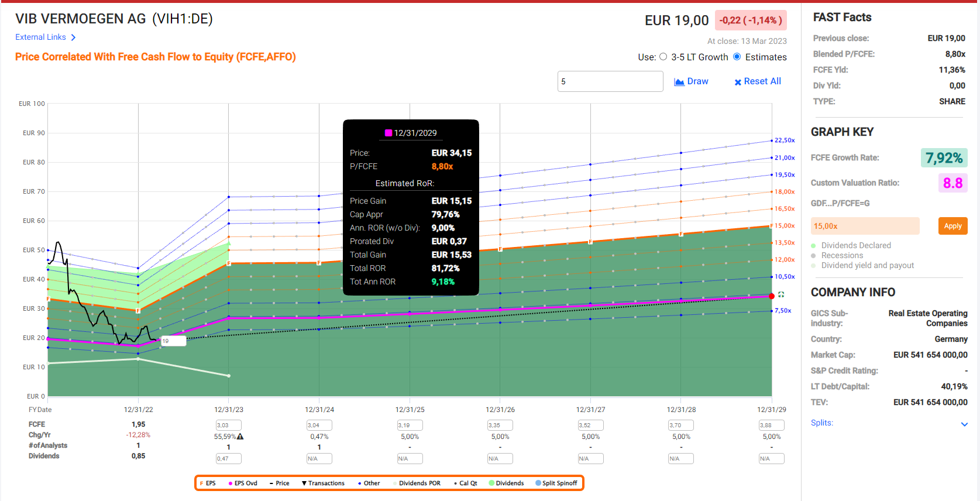Click the Dividends POR legend item

point(419,483)
